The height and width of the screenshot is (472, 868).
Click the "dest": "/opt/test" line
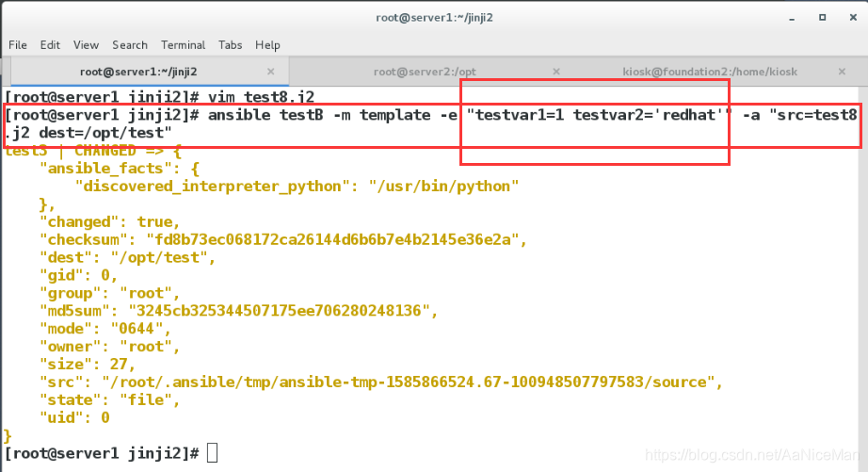(127, 257)
